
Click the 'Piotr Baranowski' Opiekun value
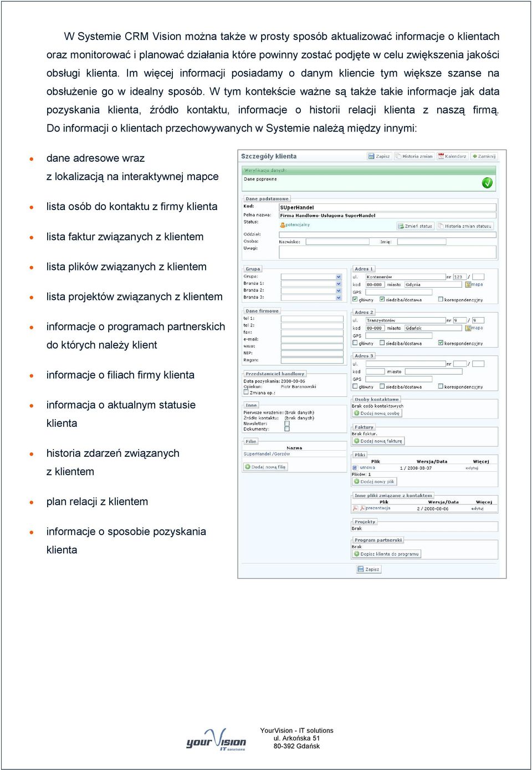pos(298,387)
